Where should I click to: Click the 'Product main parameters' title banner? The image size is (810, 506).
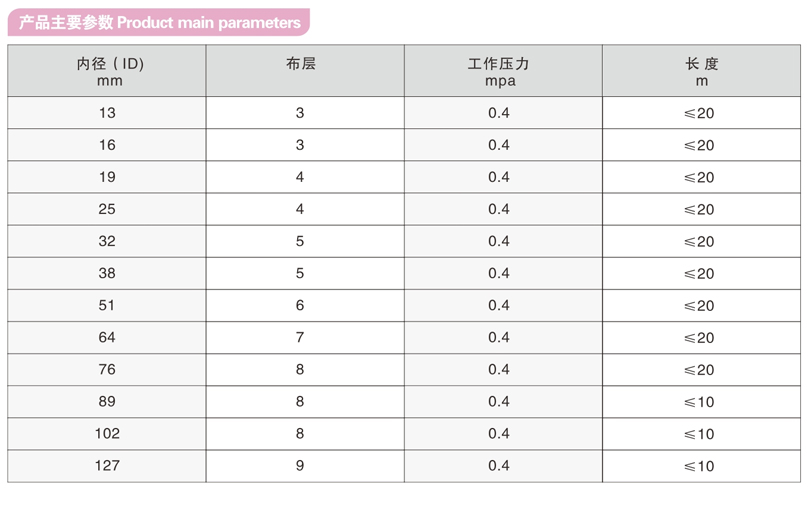click(x=160, y=22)
